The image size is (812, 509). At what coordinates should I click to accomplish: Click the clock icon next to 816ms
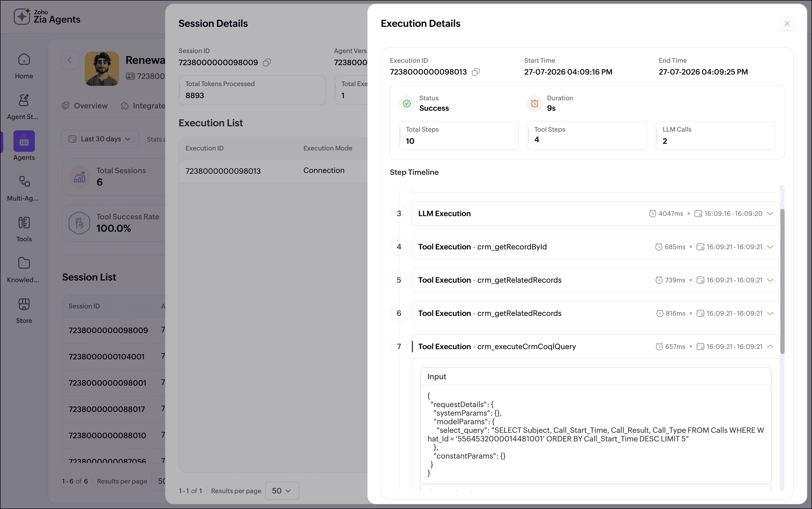660,313
